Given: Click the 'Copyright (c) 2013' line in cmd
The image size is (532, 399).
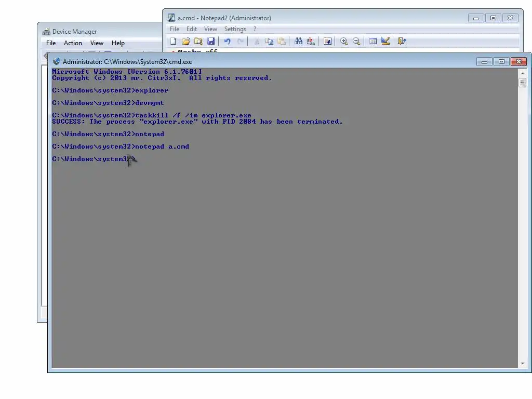Looking at the screenshot, I should coord(162,78).
